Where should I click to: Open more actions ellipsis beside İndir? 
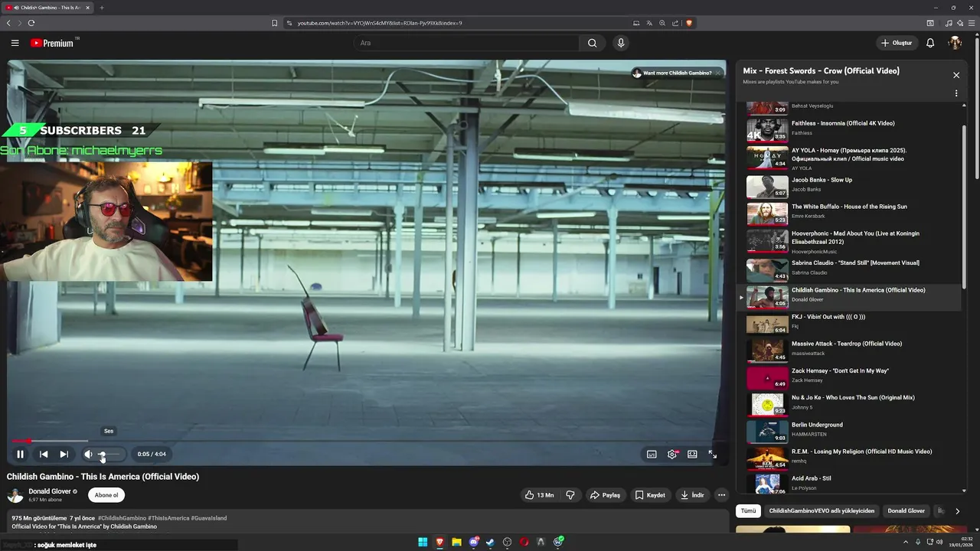tap(721, 495)
